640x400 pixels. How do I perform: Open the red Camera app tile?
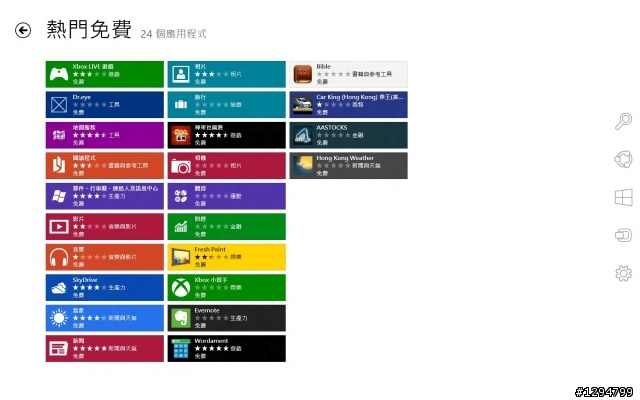pos(227,166)
